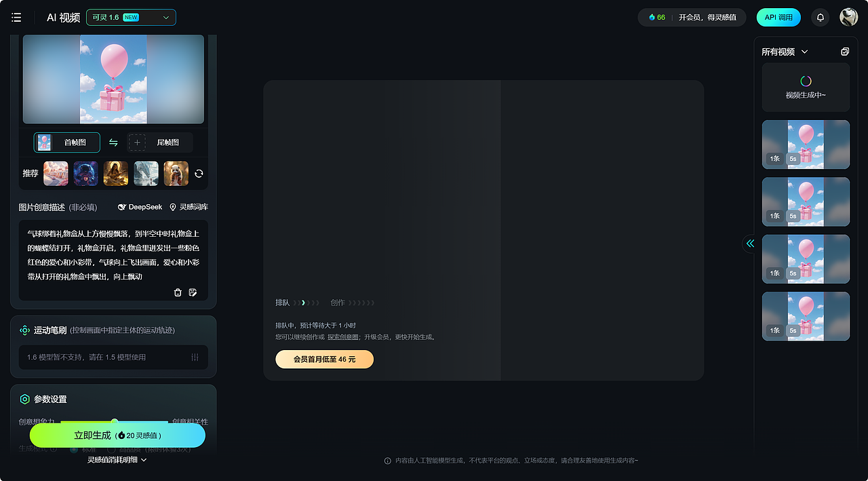Viewport: 868px width, 481px height.
Task: Open the first completed balloon video thumbnail
Action: [806, 145]
